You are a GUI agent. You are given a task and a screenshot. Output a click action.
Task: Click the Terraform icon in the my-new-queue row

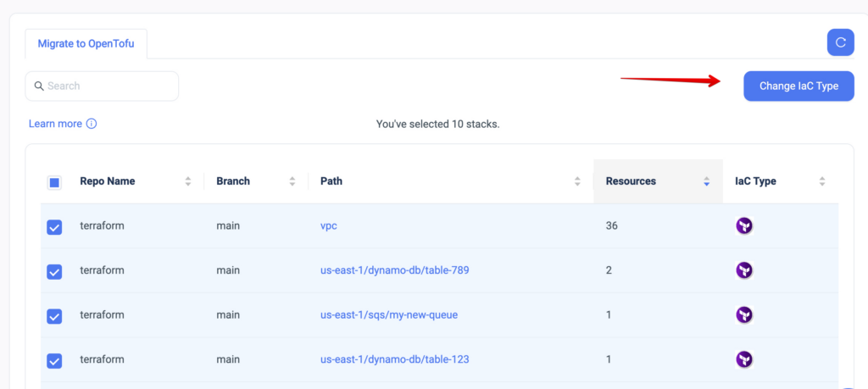pyautogui.click(x=744, y=315)
